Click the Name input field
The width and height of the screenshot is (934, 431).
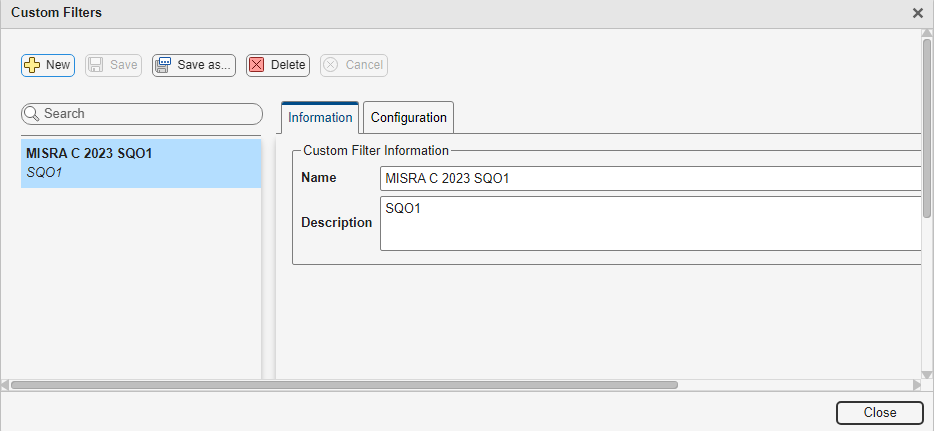pos(650,178)
